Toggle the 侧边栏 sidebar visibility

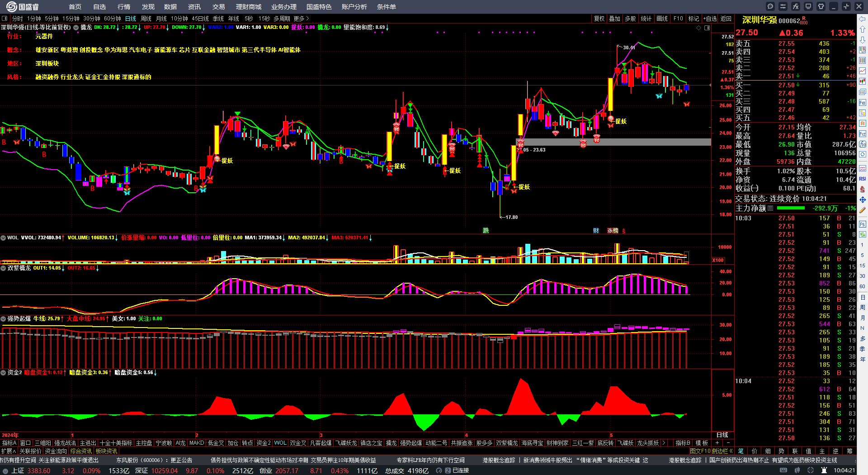click(722, 451)
